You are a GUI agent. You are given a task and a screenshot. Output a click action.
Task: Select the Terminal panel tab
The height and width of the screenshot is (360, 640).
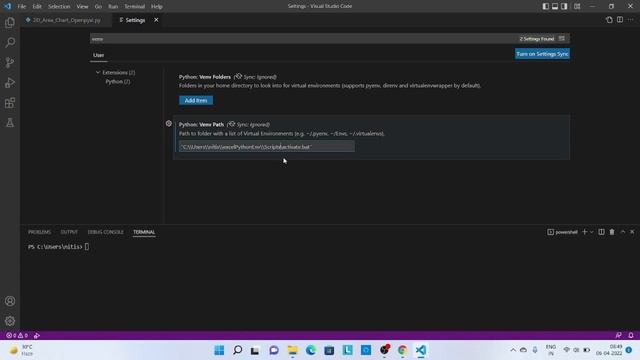(x=144, y=232)
